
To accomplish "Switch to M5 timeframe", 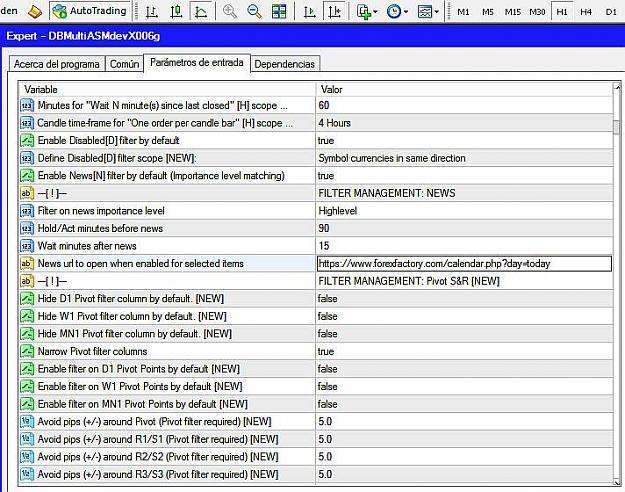I will [487, 12].
